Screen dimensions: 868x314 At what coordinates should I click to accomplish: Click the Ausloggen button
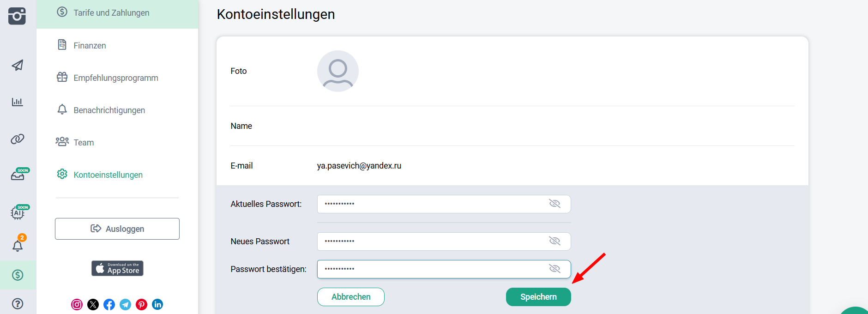[x=117, y=229]
